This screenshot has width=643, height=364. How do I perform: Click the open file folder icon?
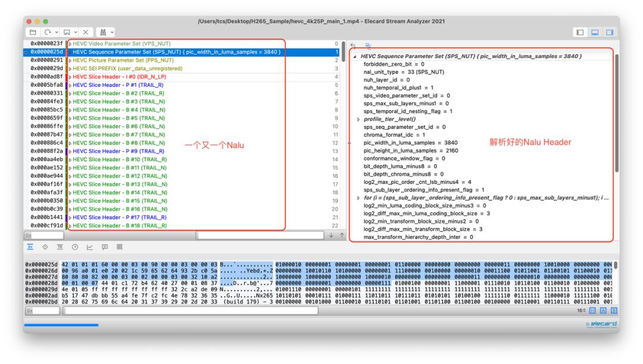[33, 32]
